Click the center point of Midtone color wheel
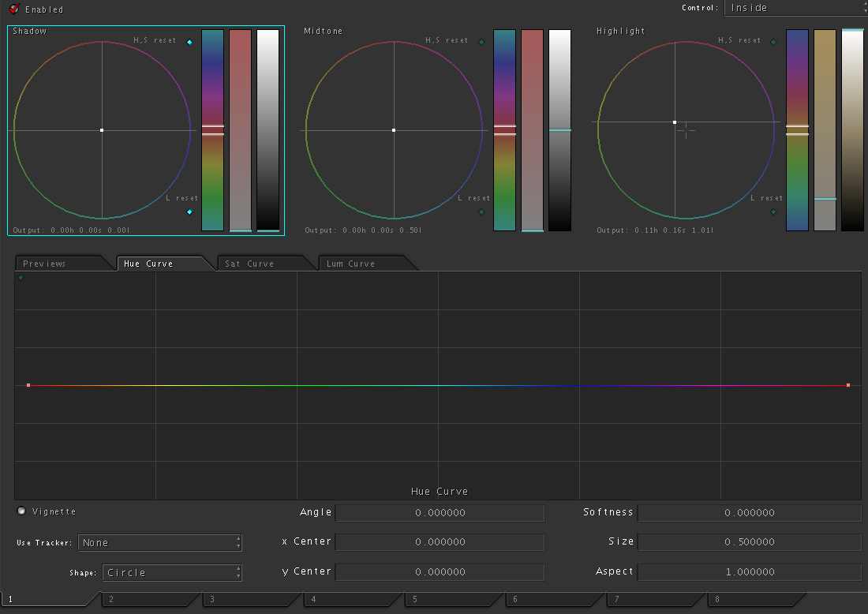The image size is (868, 614). click(394, 130)
